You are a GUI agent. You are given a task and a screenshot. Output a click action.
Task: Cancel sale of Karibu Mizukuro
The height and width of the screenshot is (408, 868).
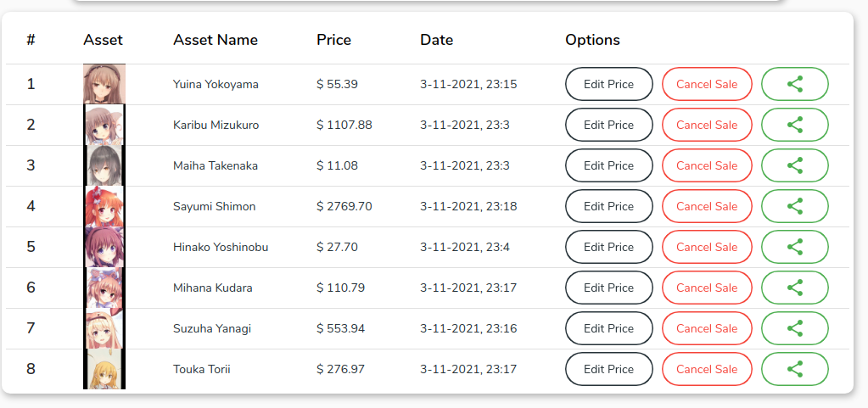point(707,125)
